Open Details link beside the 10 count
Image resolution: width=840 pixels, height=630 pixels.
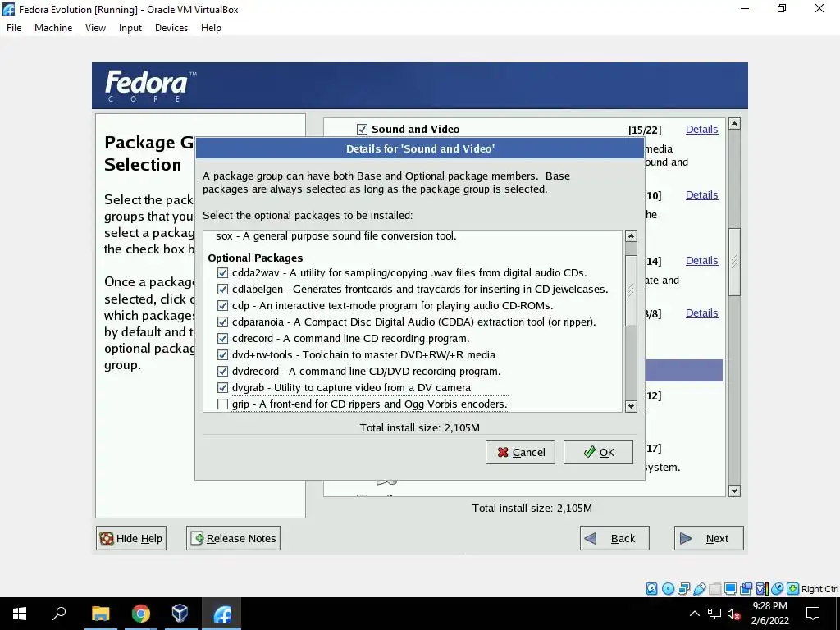pos(701,195)
